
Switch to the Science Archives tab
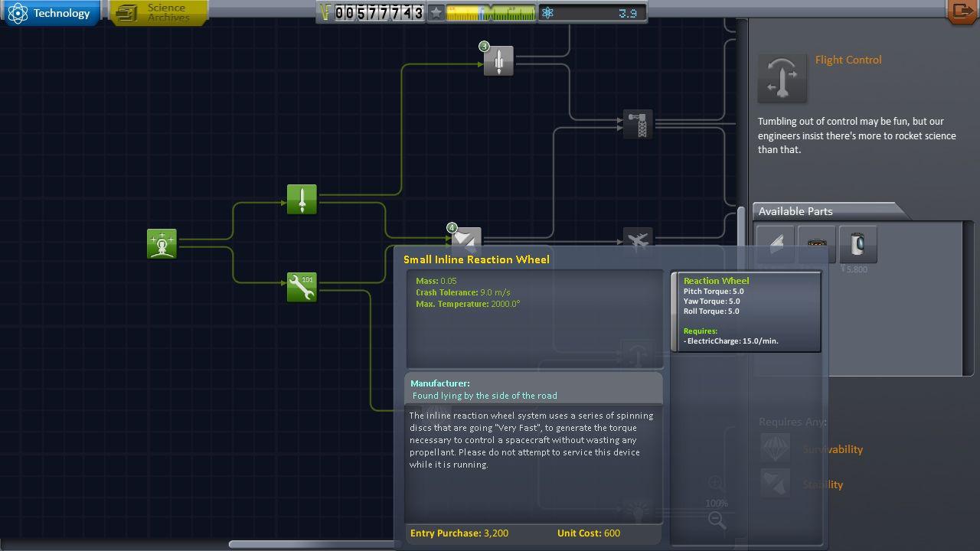click(x=159, y=13)
